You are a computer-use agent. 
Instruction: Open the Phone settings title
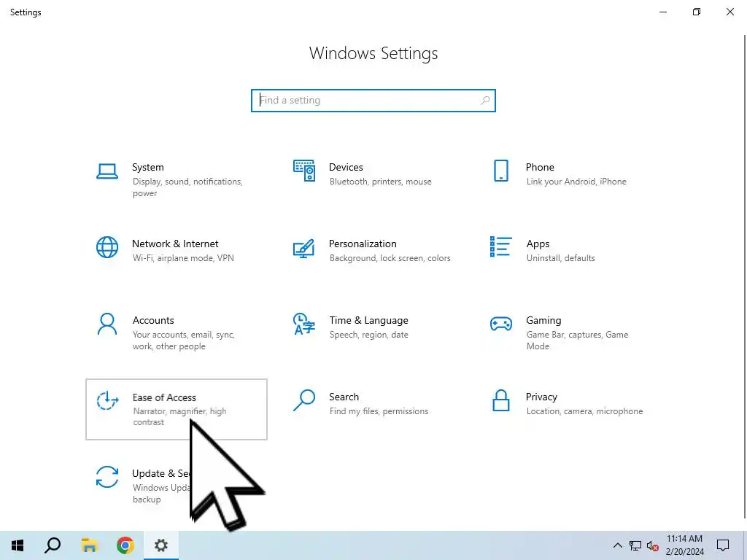click(x=540, y=167)
